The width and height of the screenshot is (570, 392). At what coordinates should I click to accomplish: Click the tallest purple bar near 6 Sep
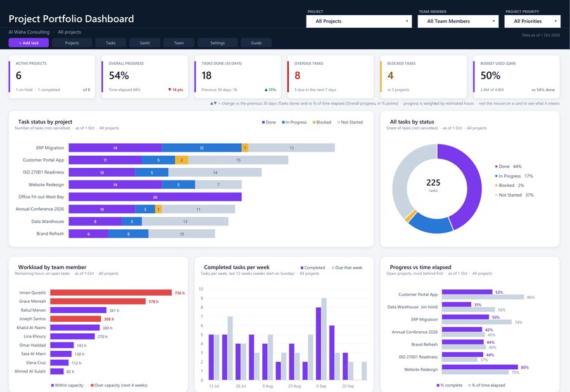tap(319, 344)
